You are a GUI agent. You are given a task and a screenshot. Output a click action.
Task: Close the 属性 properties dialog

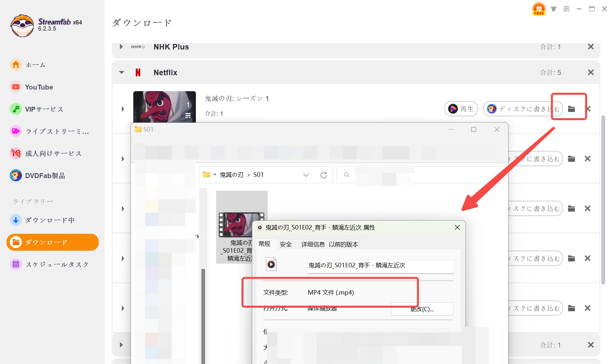tap(457, 227)
